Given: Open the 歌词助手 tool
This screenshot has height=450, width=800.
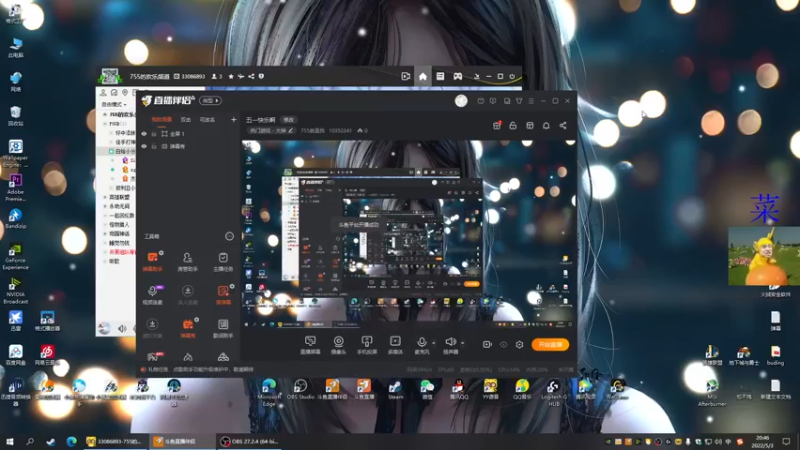Looking at the screenshot, I should click(x=223, y=328).
